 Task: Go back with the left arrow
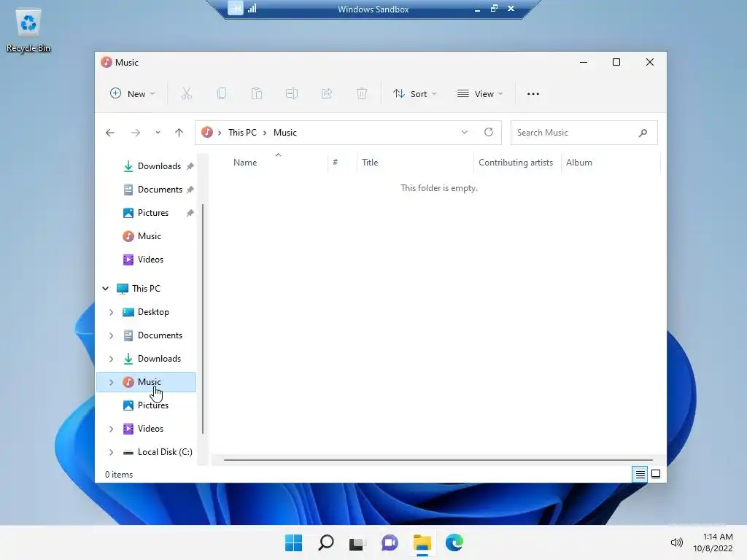[x=110, y=133]
